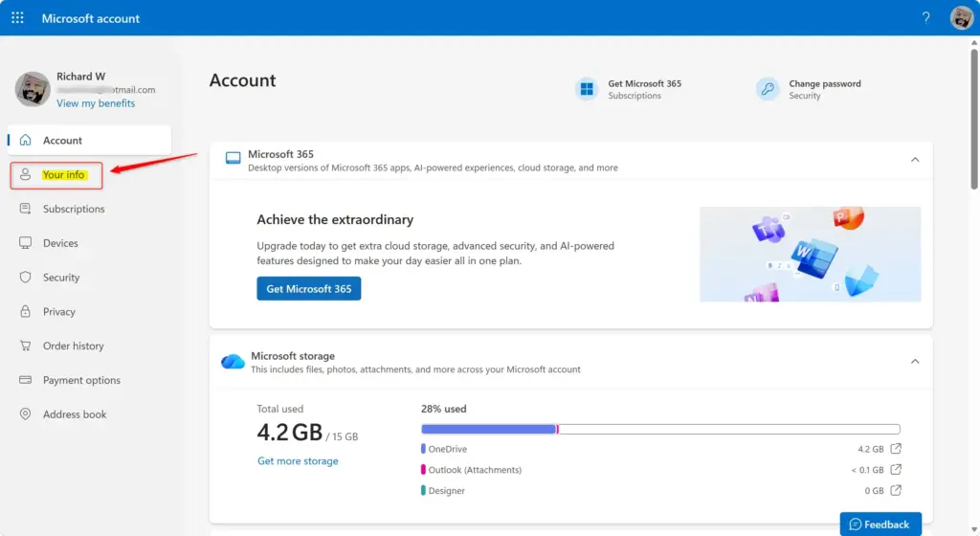Click the Microsoft account header title
Image resolution: width=980 pixels, height=536 pixels.
(91, 18)
